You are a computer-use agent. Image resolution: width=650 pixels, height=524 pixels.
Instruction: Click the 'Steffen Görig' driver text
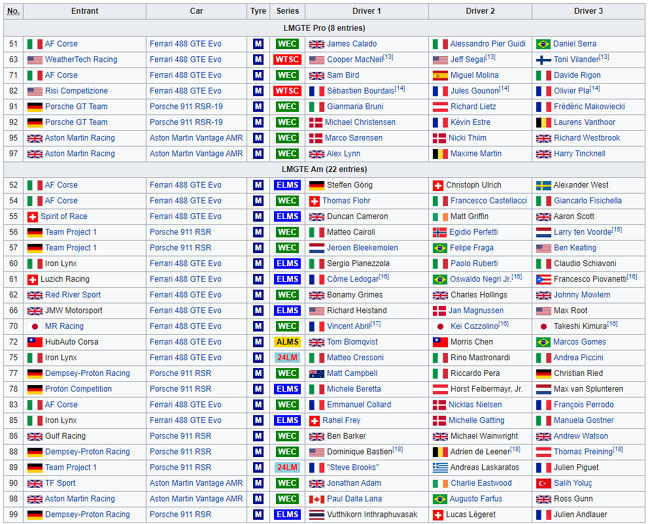349,185
